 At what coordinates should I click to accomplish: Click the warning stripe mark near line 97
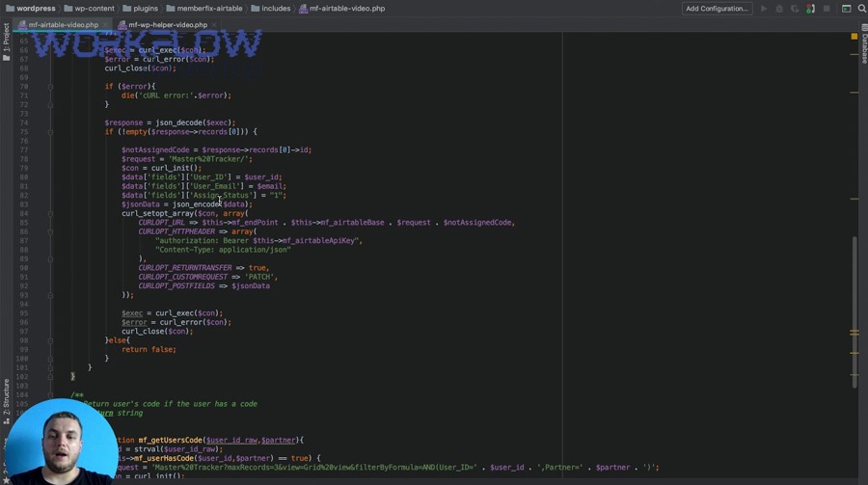pos(854,333)
